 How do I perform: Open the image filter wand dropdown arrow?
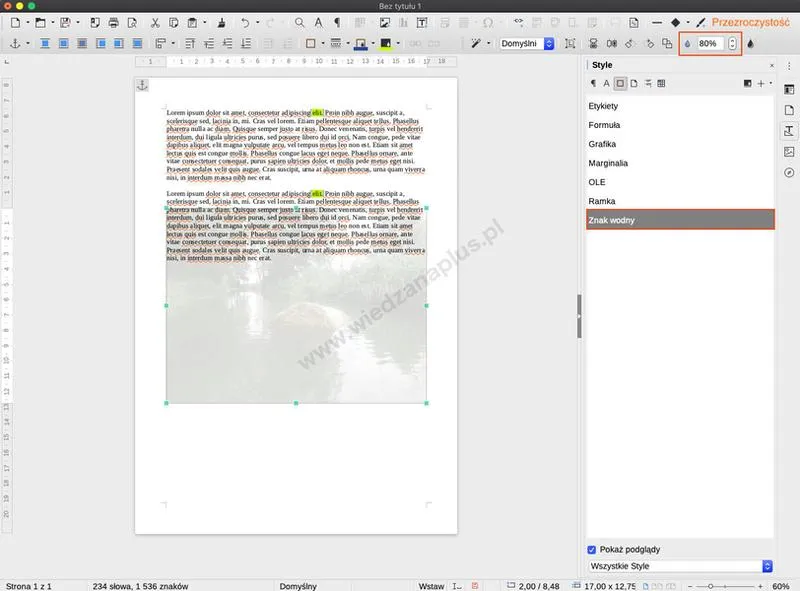[488, 44]
